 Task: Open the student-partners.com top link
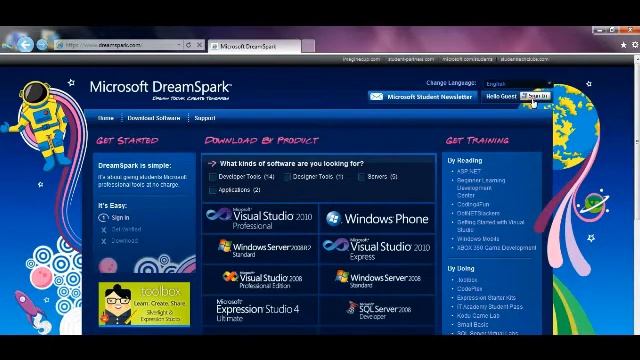(411, 59)
